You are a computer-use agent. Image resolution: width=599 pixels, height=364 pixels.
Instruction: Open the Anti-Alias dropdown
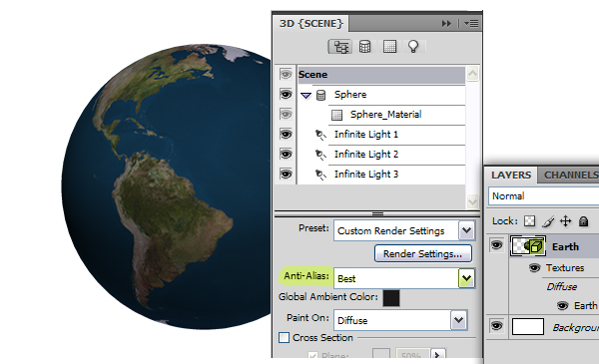[466, 278]
